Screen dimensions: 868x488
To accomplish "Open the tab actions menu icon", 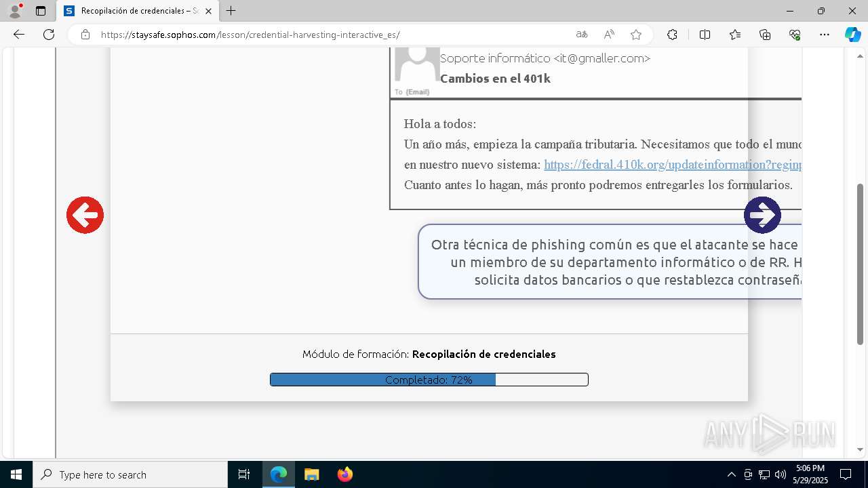I will [41, 11].
